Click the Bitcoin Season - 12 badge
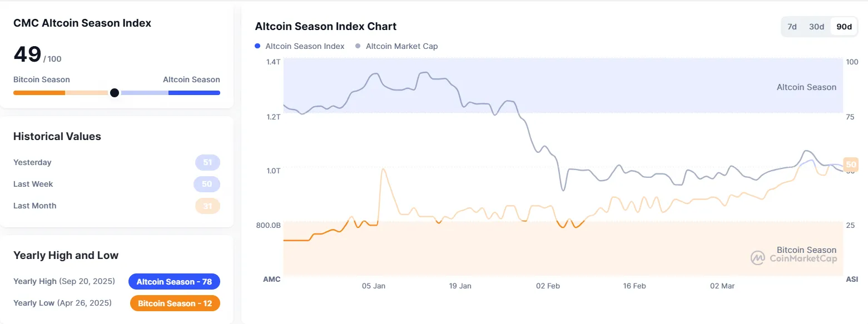868x324 pixels. point(175,303)
